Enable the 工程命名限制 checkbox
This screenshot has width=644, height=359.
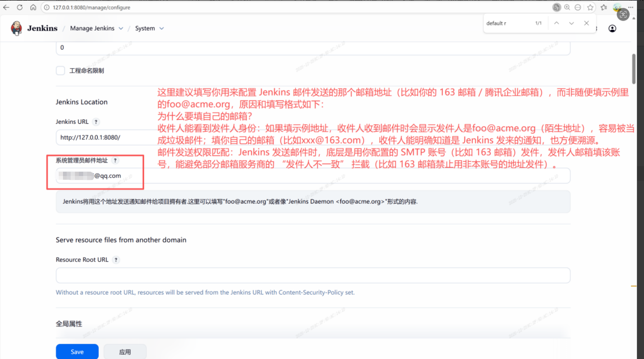tap(61, 71)
